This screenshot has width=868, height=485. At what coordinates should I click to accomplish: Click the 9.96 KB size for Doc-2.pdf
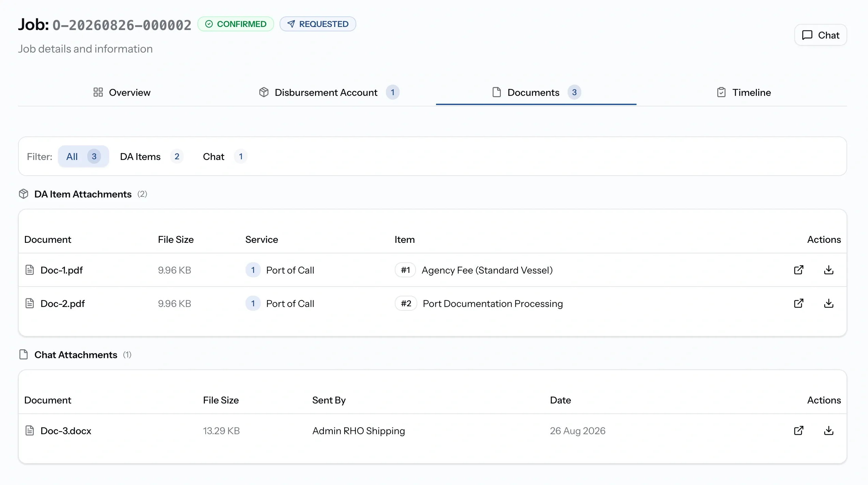coord(174,304)
